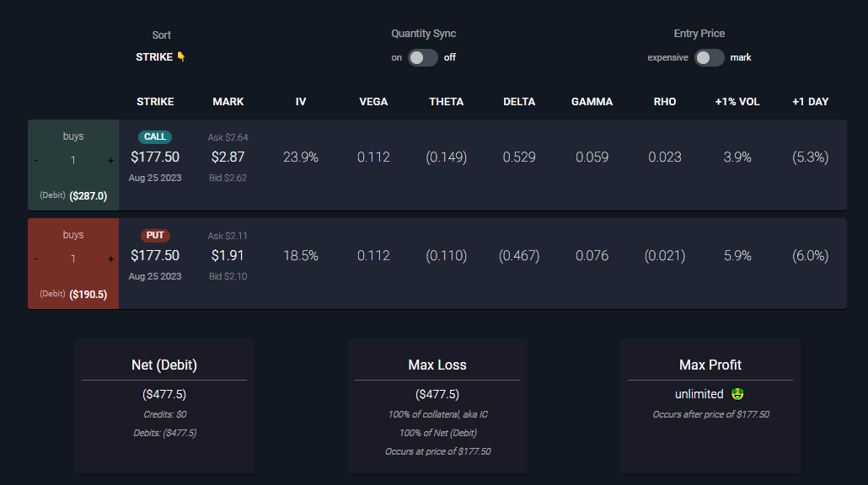This screenshot has height=485, width=868.
Task: Click the CALL delta value 0.529
Action: point(519,157)
